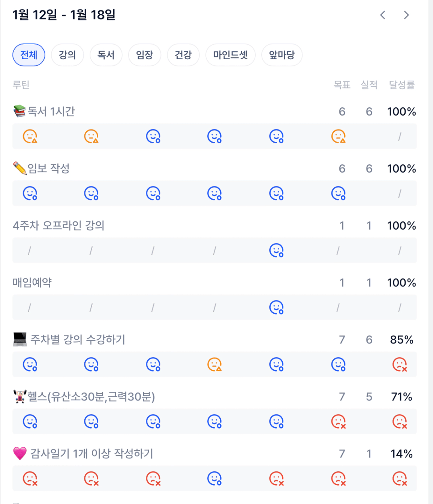Open the 헬스(유산소30분,근력30분) routine

pyautogui.click(x=91, y=397)
